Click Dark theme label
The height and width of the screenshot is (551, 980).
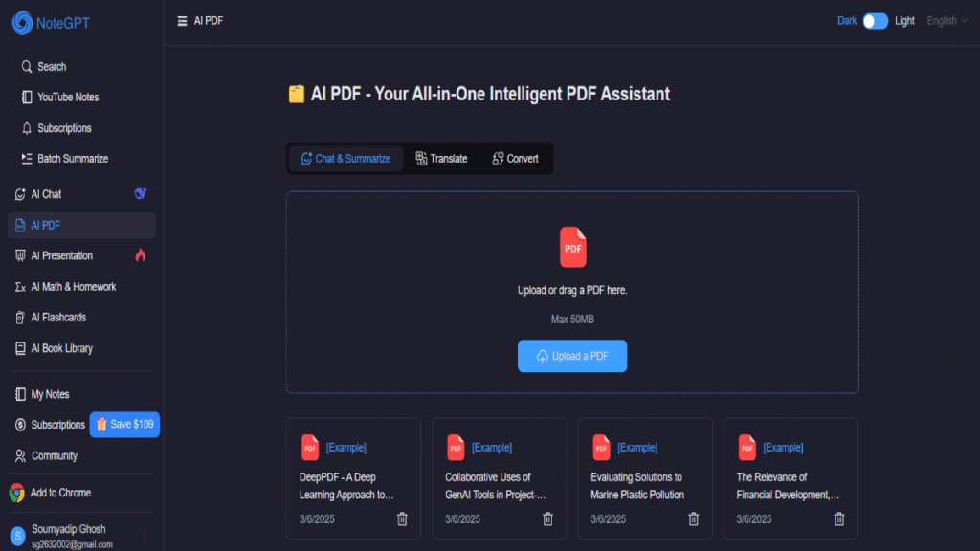(x=847, y=21)
